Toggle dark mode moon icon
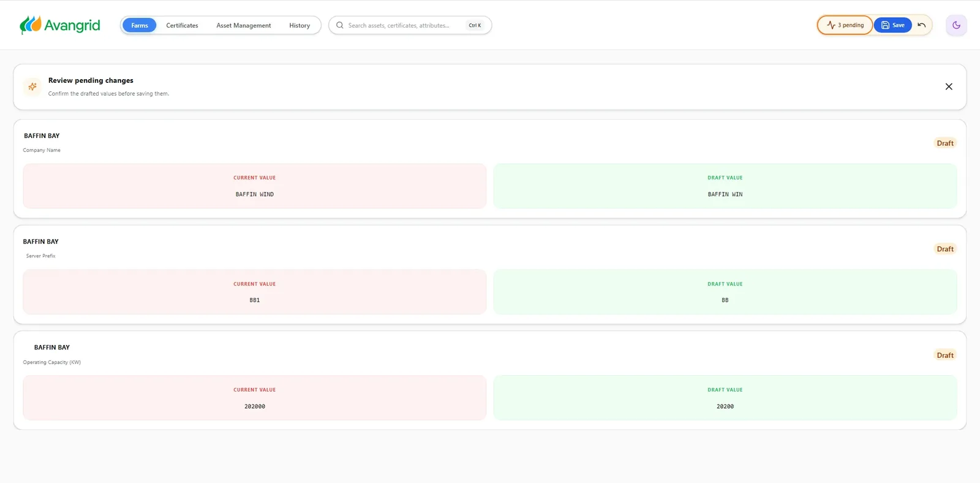980x483 pixels. pyautogui.click(x=956, y=25)
